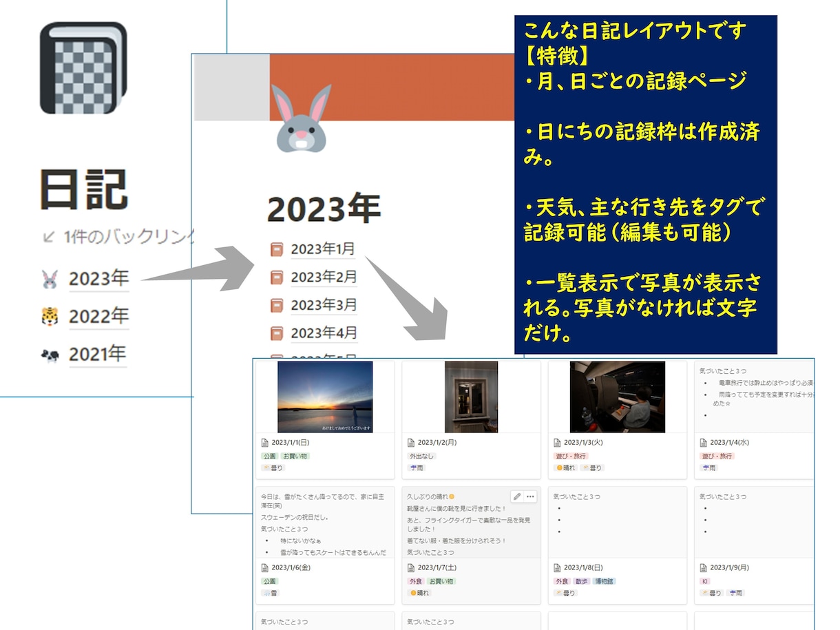This screenshot has height=630, width=840.
Task: Click the large rabbit page icon above 2023年 title
Action: pos(301,118)
